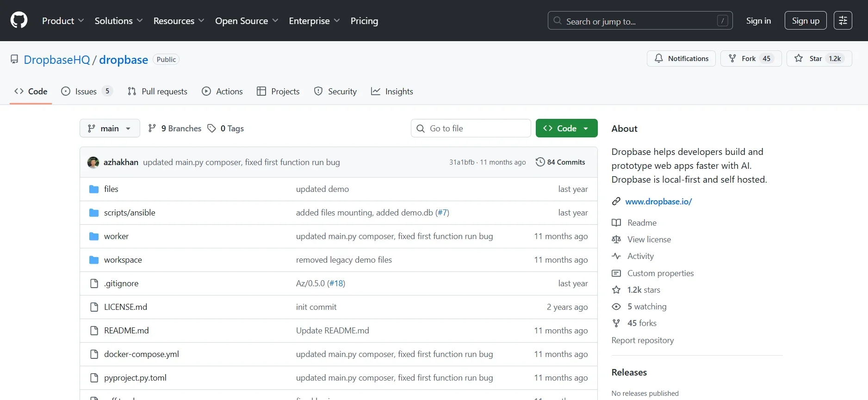This screenshot has width=868, height=400.
Task: Click the fork icon in Fork button
Action: click(732, 58)
